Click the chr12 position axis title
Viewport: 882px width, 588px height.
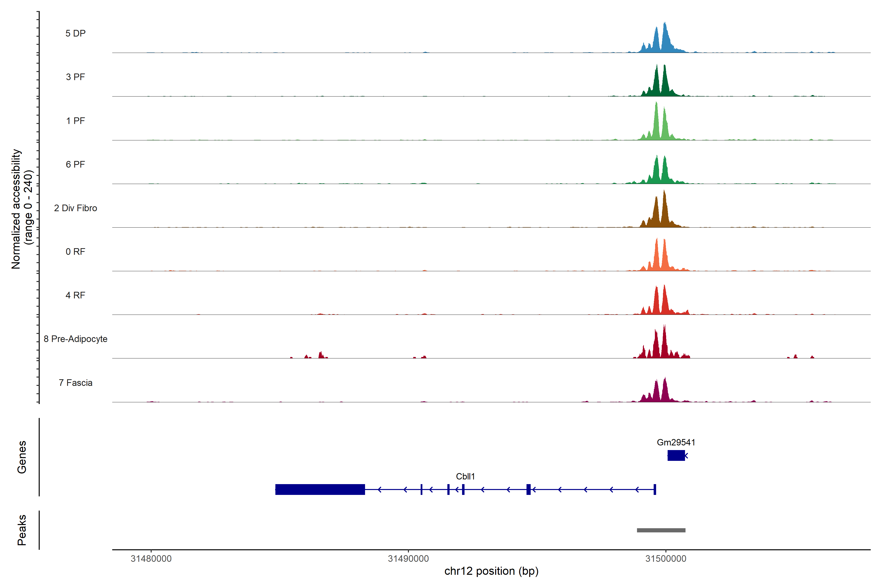point(491,571)
